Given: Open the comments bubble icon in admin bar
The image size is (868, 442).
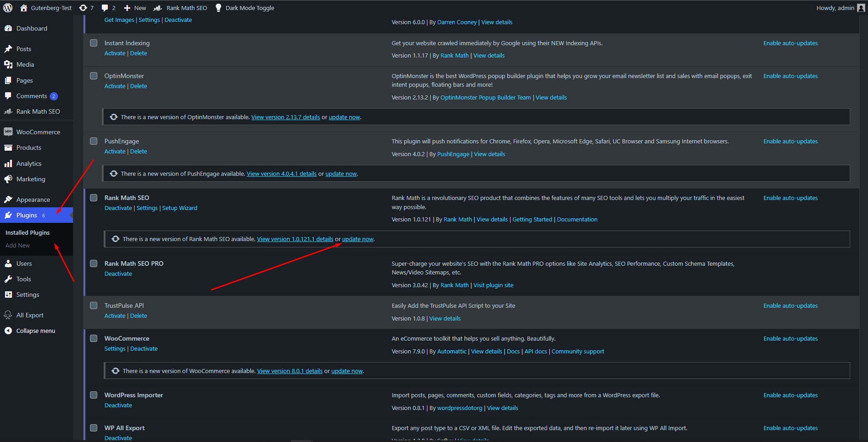Looking at the screenshot, I should click(x=105, y=8).
